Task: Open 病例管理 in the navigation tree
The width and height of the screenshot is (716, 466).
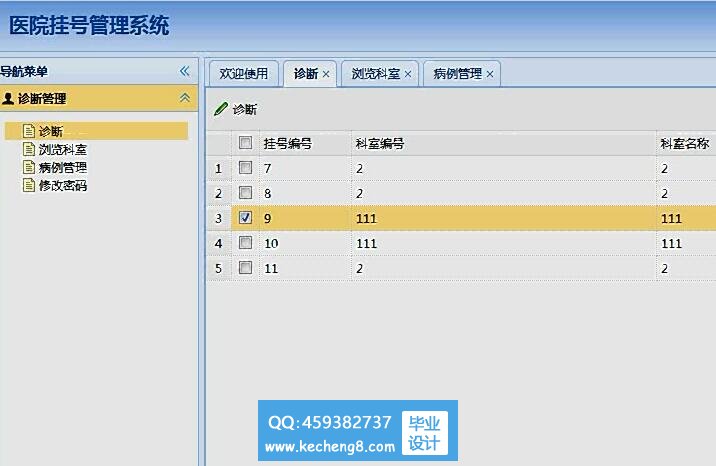Action: pos(63,167)
